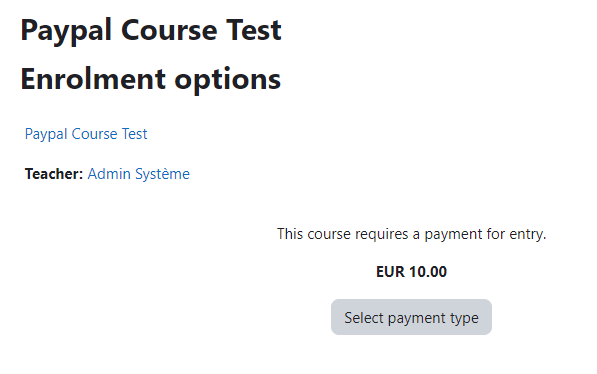Click the amount 10.00 in the price

click(x=428, y=272)
